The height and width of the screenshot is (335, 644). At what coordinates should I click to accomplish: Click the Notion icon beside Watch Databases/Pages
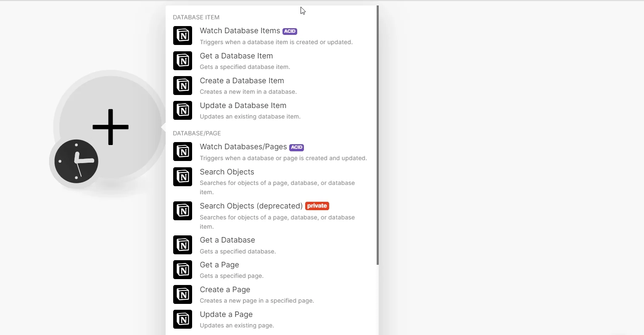click(182, 152)
